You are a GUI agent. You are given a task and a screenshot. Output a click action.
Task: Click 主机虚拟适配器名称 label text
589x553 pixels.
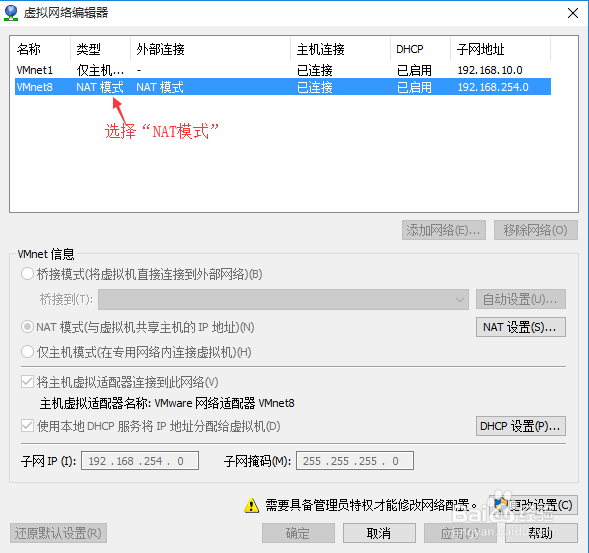95,403
